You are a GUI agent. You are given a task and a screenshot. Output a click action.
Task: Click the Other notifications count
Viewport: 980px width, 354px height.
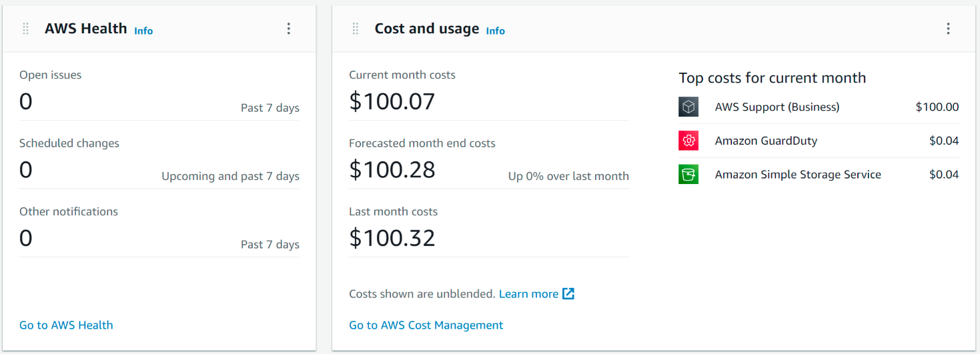(25, 238)
